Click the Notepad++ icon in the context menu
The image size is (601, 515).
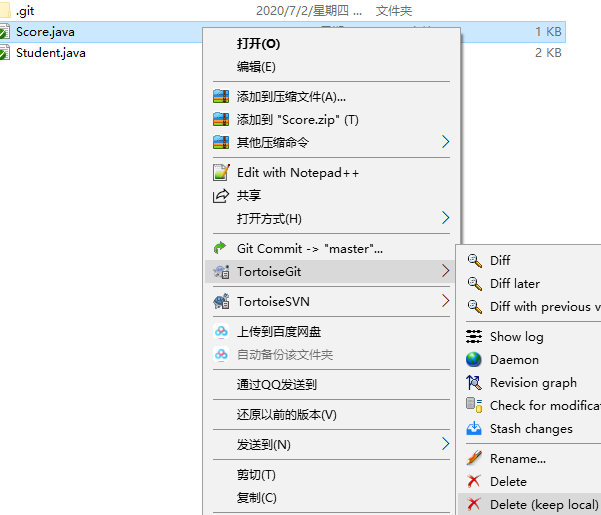(x=221, y=172)
